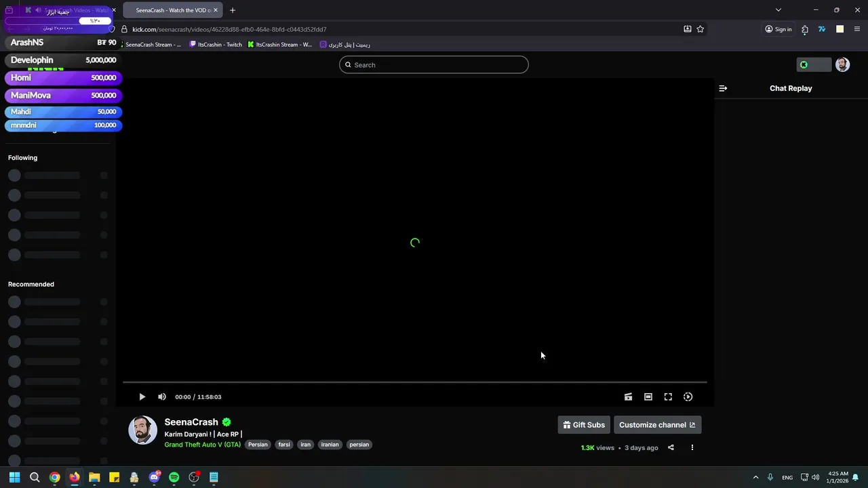
Task: Enter fullscreen video mode
Action: click(668, 397)
